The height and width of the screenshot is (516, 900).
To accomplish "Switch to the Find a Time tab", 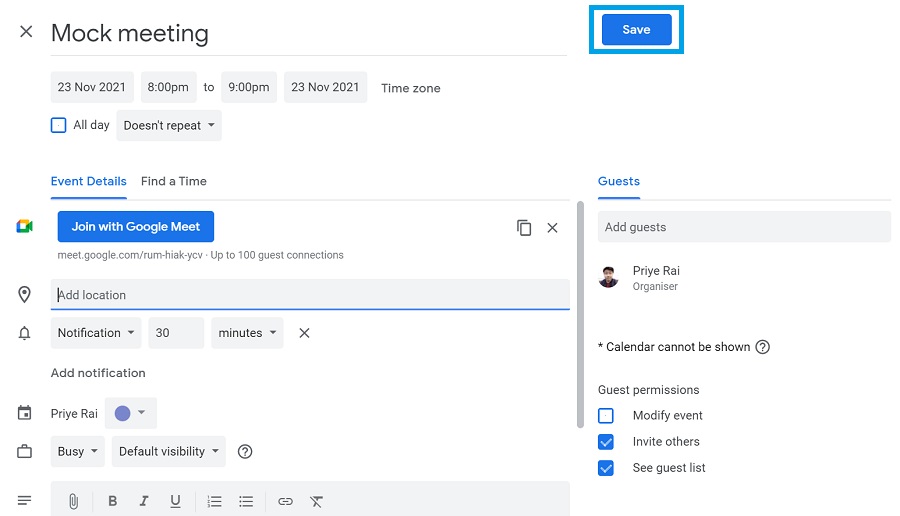I will (x=174, y=181).
